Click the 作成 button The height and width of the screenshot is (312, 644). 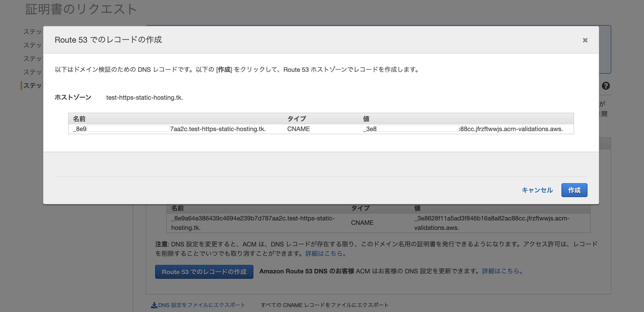(574, 190)
